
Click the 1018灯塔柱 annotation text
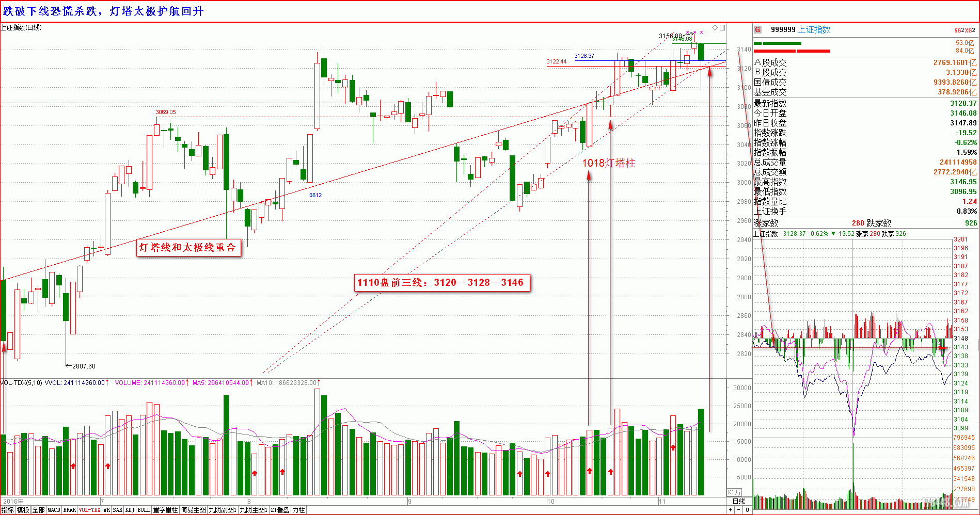point(609,163)
